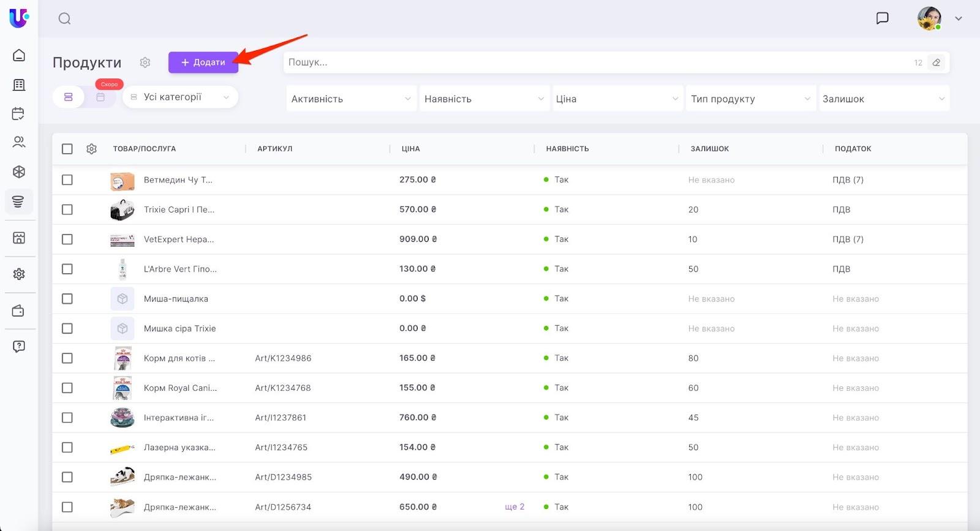The width and height of the screenshot is (980, 531).
Task: Switch to the list view tab
Action: click(x=69, y=97)
